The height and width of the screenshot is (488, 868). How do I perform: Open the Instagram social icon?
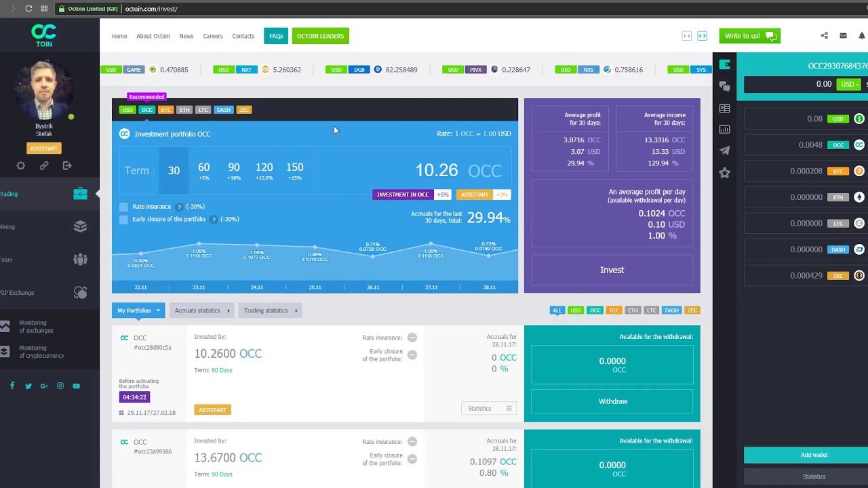click(60, 386)
